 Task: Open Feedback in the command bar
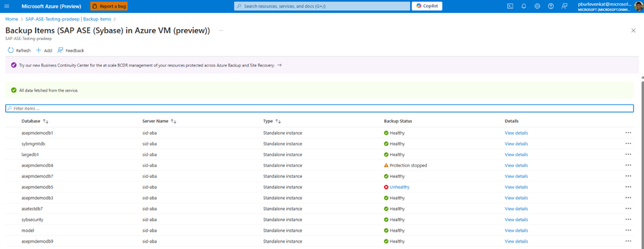(71, 50)
